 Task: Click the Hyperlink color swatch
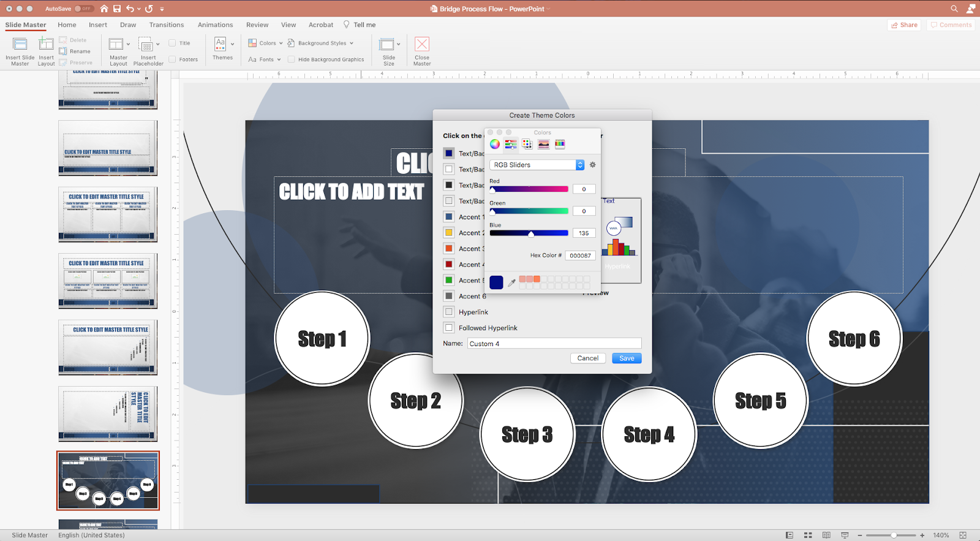pyautogui.click(x=449, y=312)
